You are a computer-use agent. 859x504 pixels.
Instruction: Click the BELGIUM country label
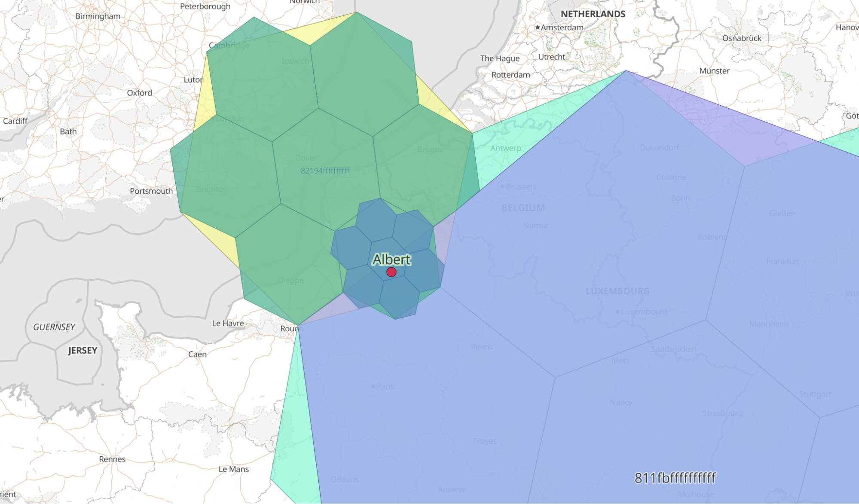pyautogui.click(x=523, y=208)
